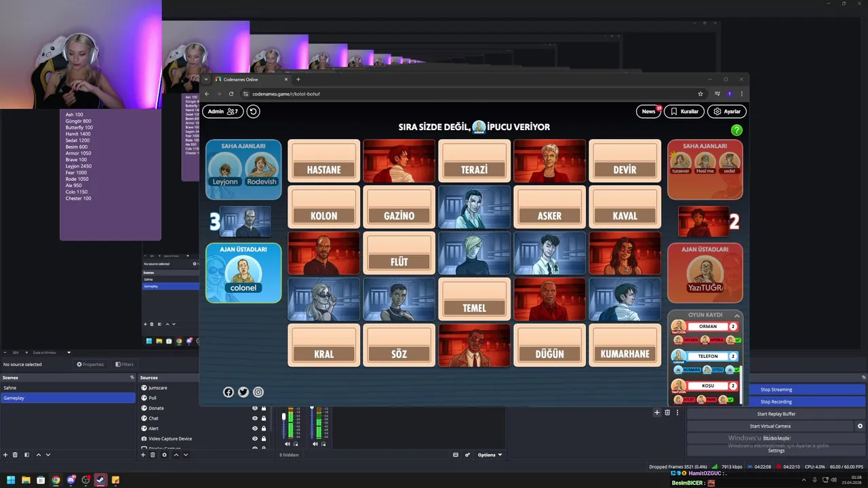Open Virtual Camera settings gear
868x488 pixels.
pyautogui.click(x=860, y=426)
